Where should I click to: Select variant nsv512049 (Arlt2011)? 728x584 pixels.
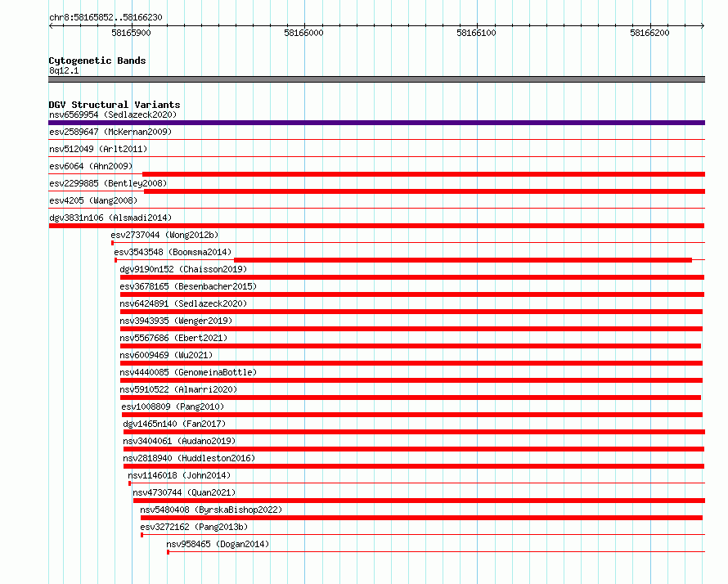tap(98, 149)
